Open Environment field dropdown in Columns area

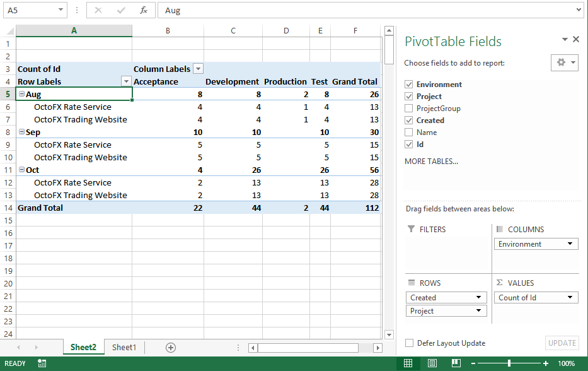(x=570, y=244)
